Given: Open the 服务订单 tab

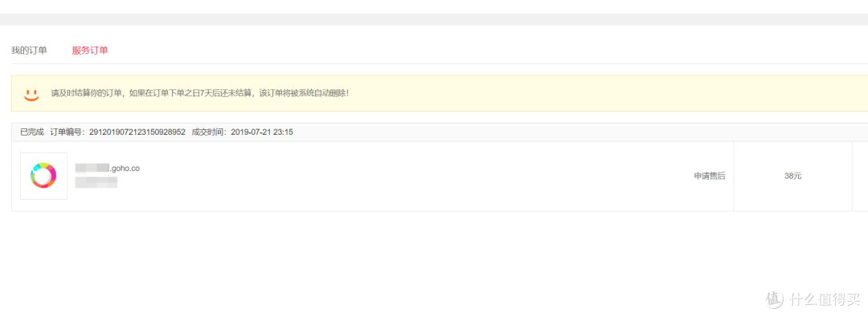Looking at the screenshot, I should click(x=90, y=51).
